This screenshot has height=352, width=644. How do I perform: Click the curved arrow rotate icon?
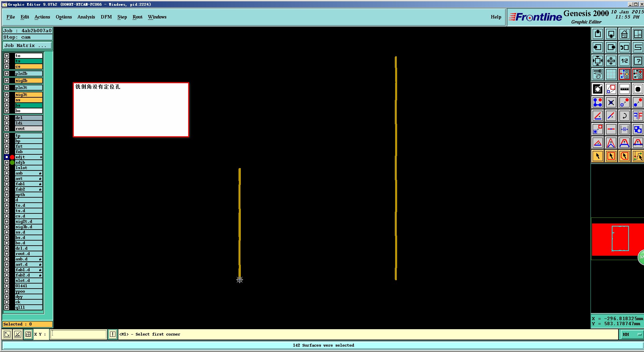(x=625, y=116)
